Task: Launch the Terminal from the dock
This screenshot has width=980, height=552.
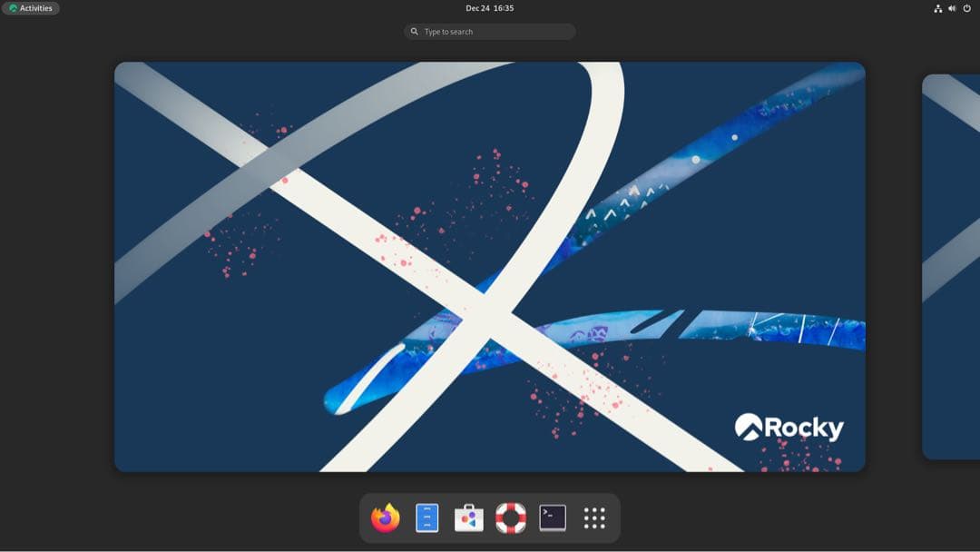Action: click(552, 518)
